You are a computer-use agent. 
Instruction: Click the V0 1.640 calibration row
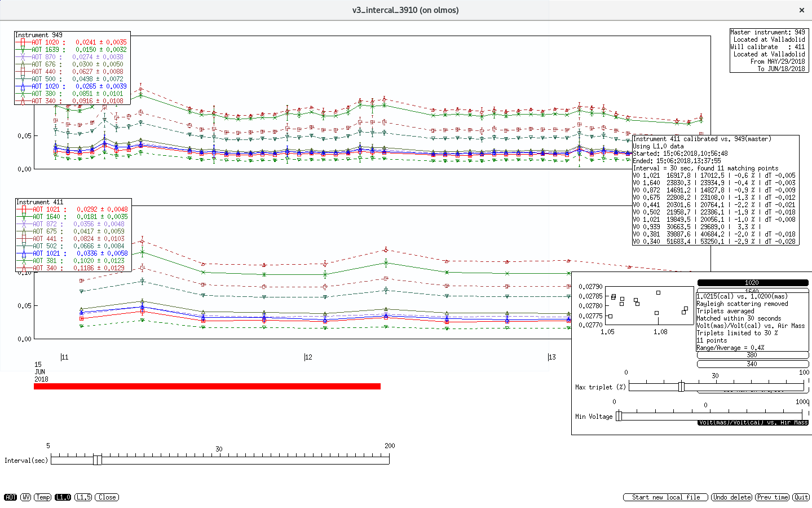(x=714, y=183)
